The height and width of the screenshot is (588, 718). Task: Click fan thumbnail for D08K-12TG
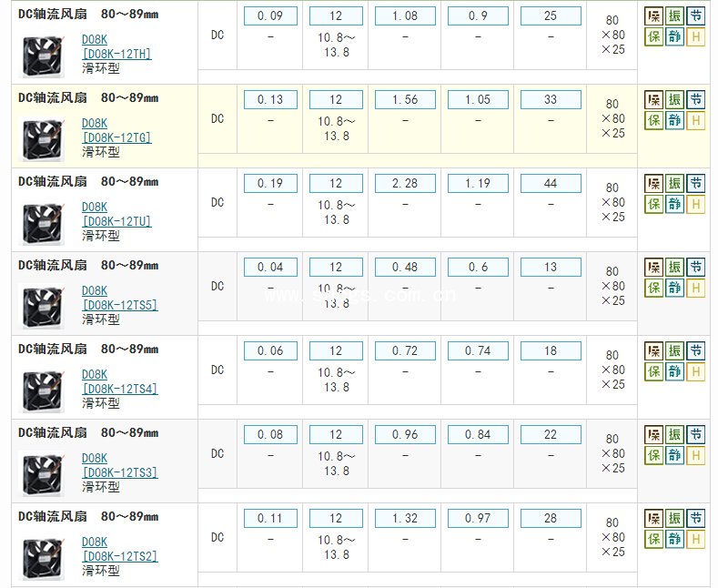tap(42, 140)
